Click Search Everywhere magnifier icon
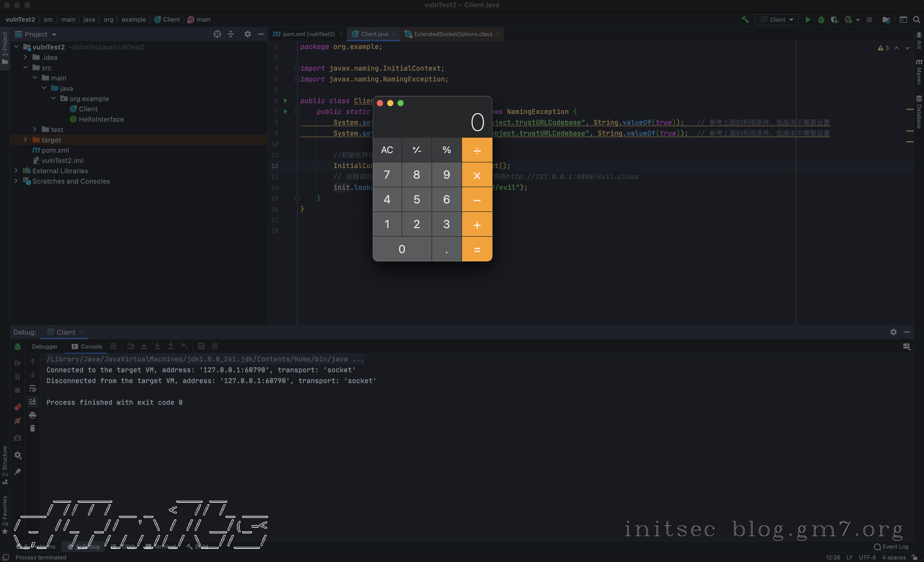The height and width of the screenshot is (562, 924). [917, 20]
